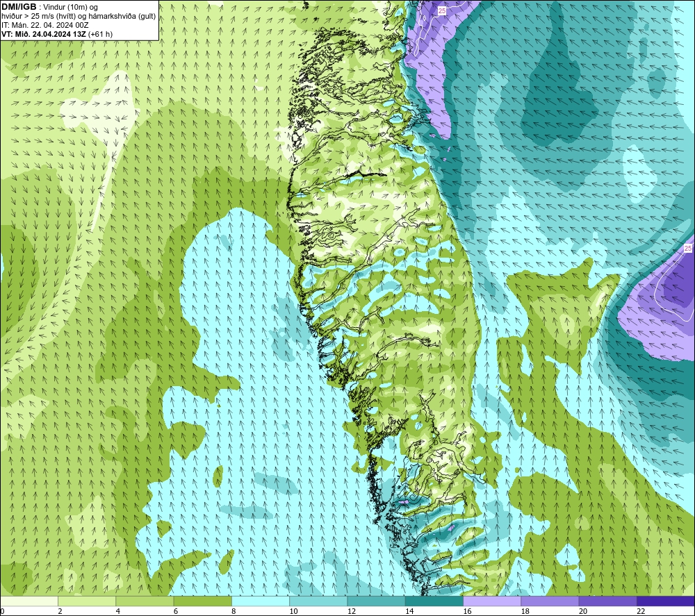Click the legend scale value 20
Screen dimensions: 695x616
pyautogui.click(x=583, y=611)
